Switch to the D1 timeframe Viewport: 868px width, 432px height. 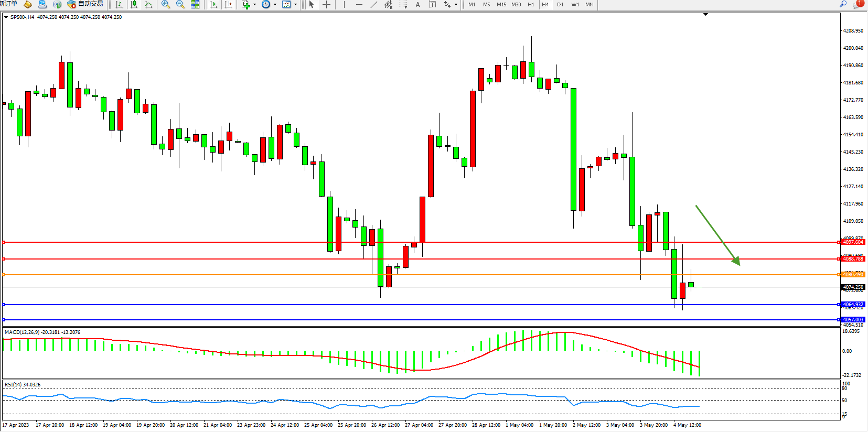(560, 5)
